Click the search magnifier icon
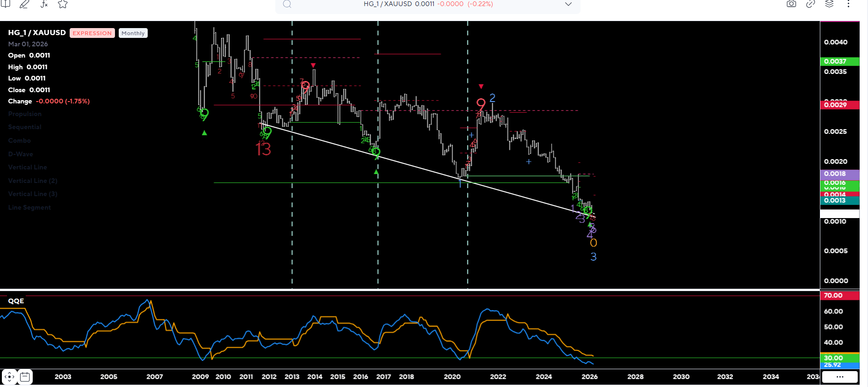868x387 pixels. coord(287,4)
